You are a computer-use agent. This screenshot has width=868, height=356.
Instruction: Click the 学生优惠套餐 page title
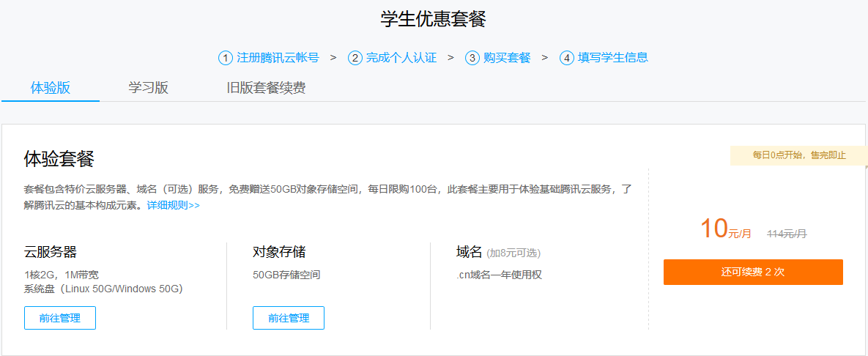[434, 19]
